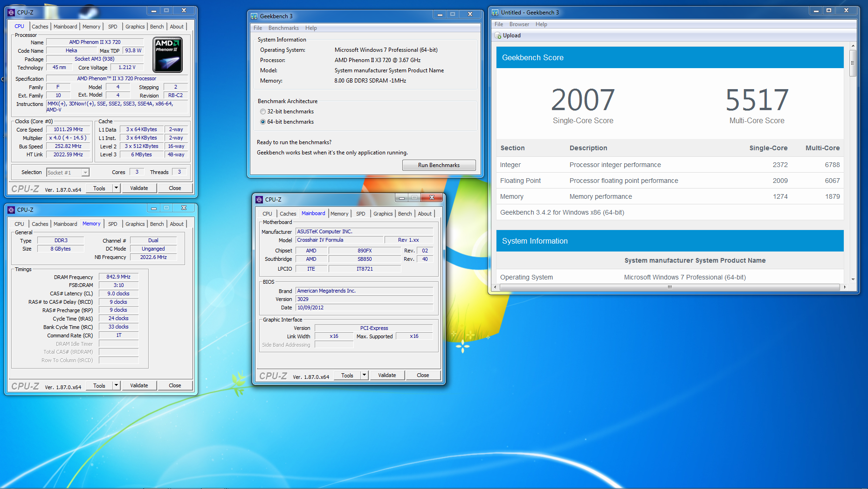Click the CPU-Z title bar icon in top-left window
Viewport: 868px width, 489px height.
click(12, 12)
